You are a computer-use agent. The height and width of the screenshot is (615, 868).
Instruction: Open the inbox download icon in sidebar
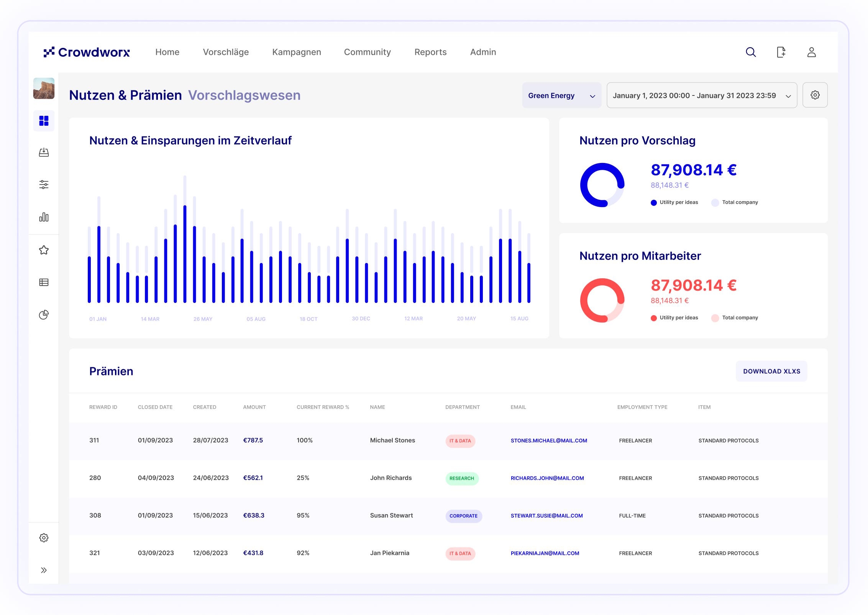tap(44, 153)
